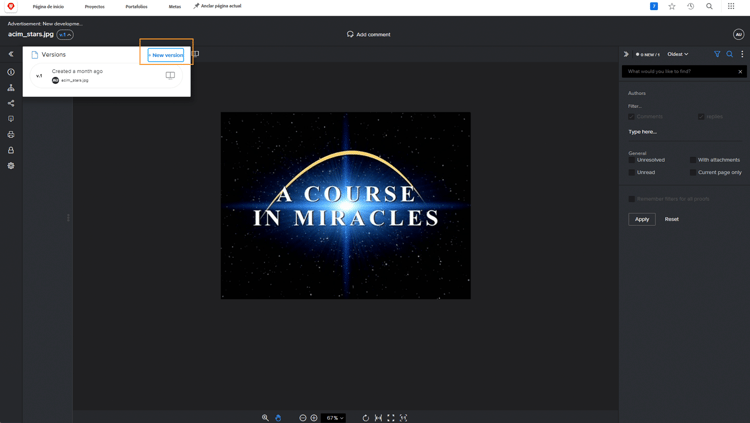Screen dimensions: 750x423
Task: Click Reset filters
Action: pyautogui.click(x=672, y=219)
